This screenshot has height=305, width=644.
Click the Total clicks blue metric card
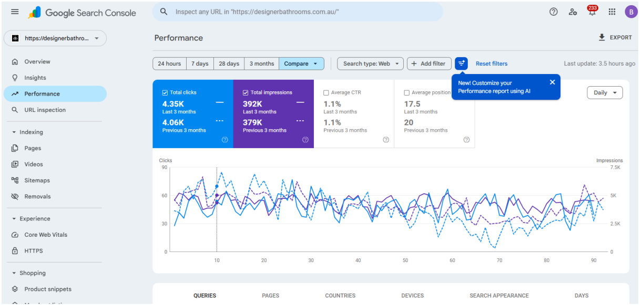(193, 114)
